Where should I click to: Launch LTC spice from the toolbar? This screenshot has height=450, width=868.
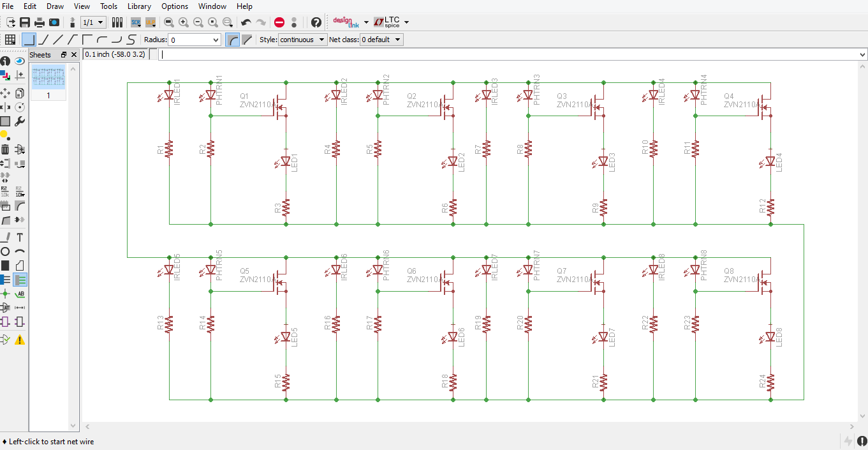387,21
